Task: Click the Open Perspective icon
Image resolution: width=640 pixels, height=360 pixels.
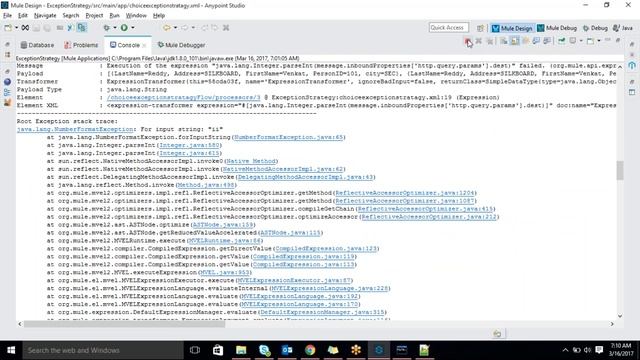Action: tap(480, 28)
